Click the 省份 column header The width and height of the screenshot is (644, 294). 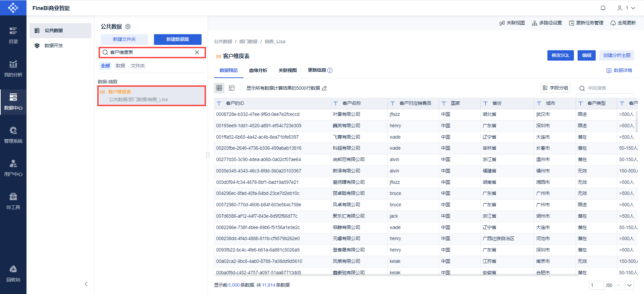pyautogui.click(x=507, y=103)
